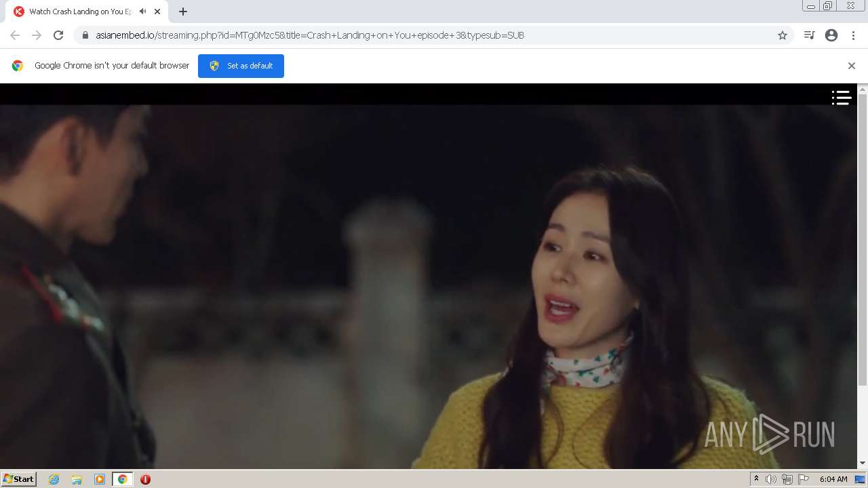Close the Crash Landing on You tab
868x488 pixels.
coord(157,12)
